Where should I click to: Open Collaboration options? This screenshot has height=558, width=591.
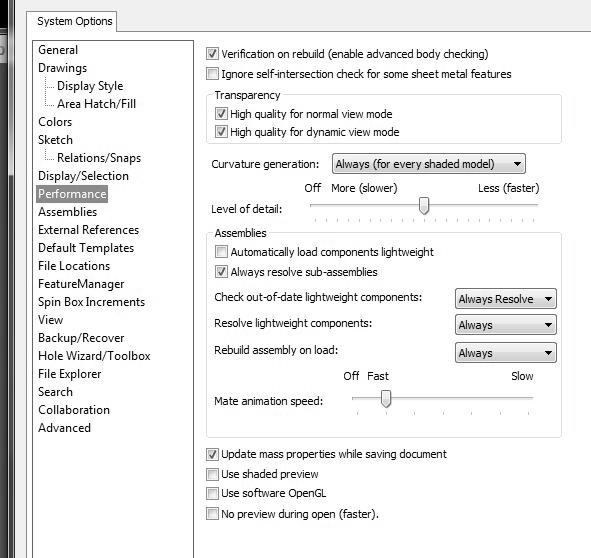click(74, 410)
